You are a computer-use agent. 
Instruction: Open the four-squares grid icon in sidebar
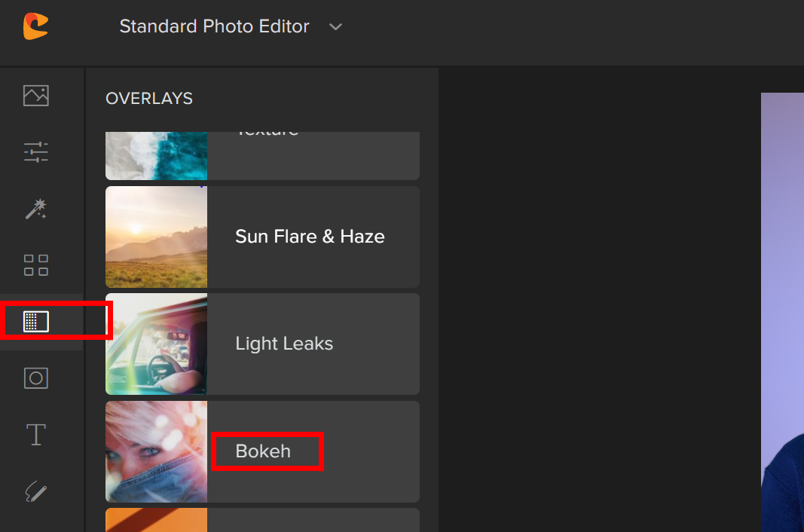pos(36,265)
